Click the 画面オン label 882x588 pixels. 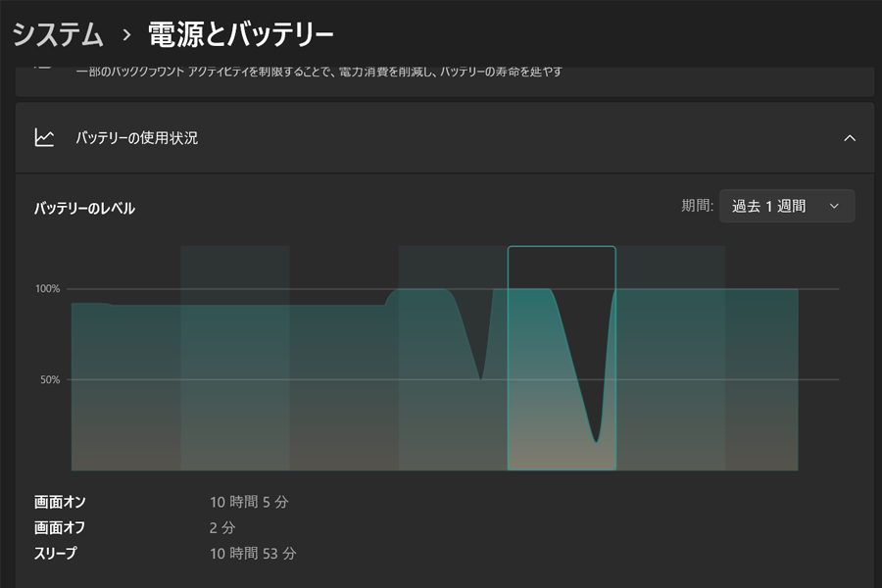point(60,502)
